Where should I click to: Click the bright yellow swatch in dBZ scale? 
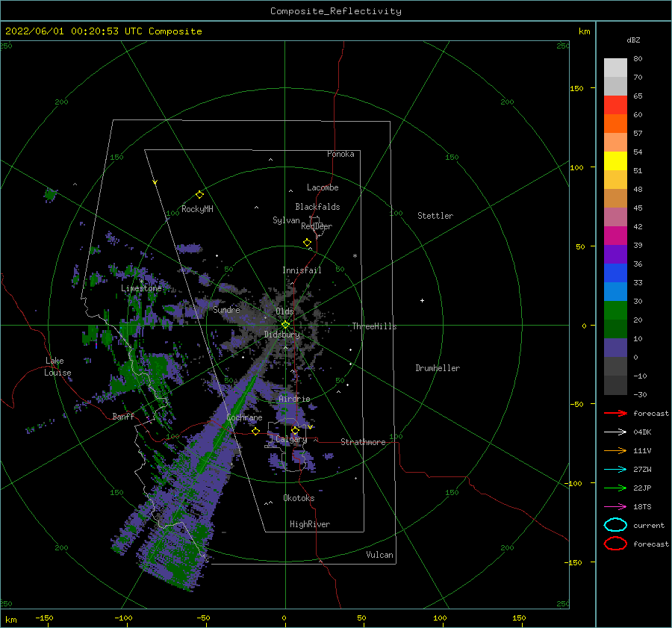615,161
